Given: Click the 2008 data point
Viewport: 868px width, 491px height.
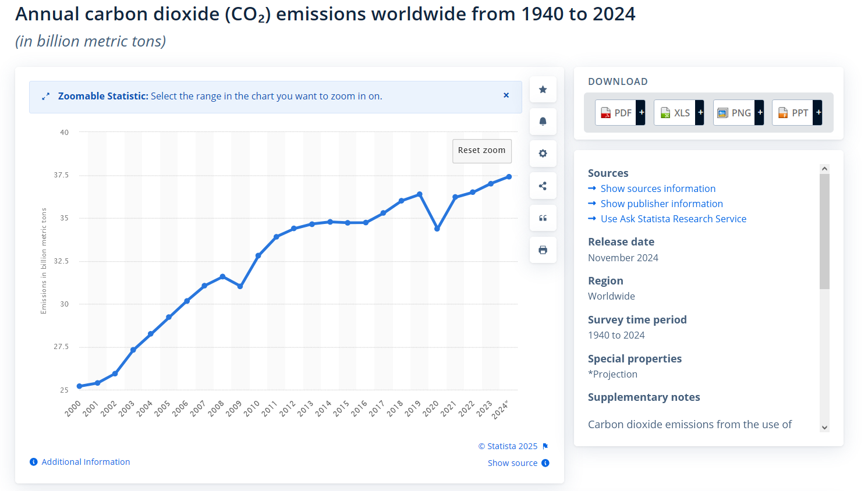Looking at the screenshot, I should (x=222, y=276).
